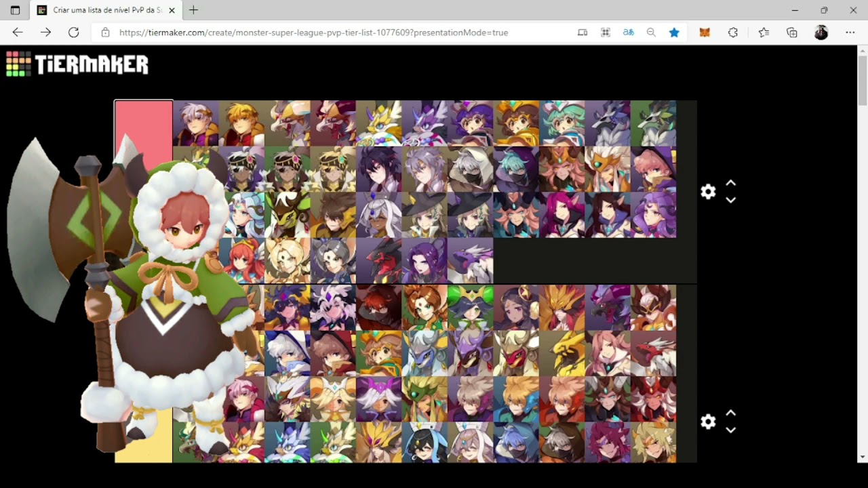Select the pink top tier label cell
This screenshot has width=868, height=488.
pos(144,129)
